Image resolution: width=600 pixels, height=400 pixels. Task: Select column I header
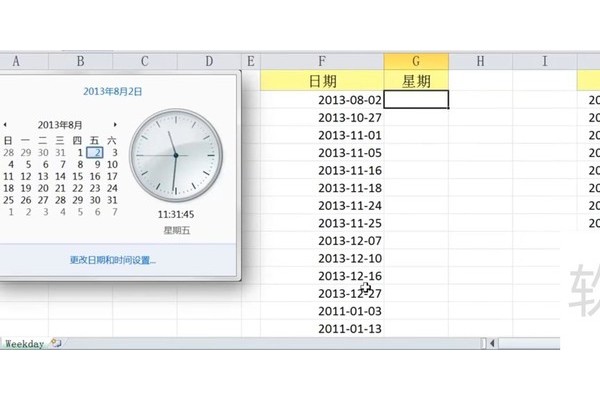(x=545, y=61)
